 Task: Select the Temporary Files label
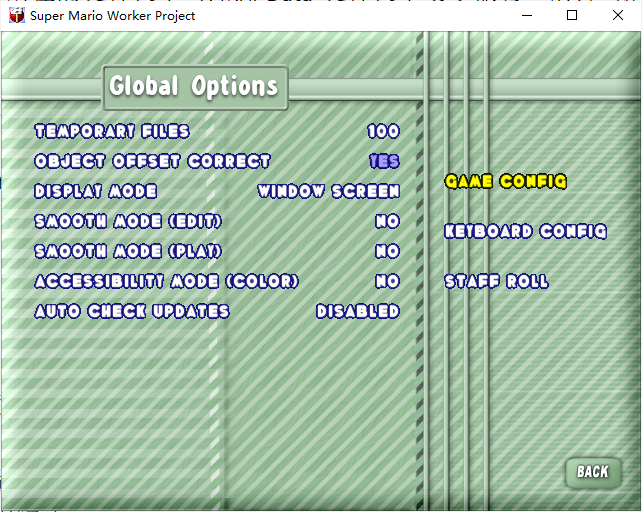click(x=112, y=131)
